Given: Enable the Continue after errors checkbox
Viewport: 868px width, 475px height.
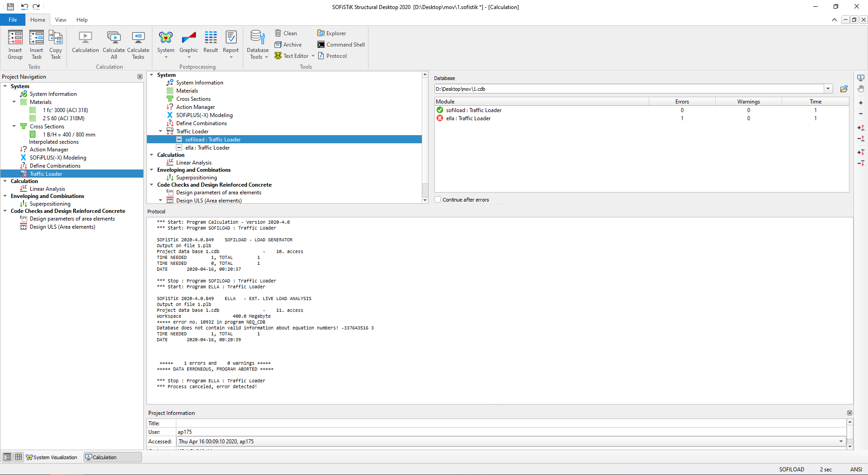Looking at the screenshot, I should coord(438,199).
